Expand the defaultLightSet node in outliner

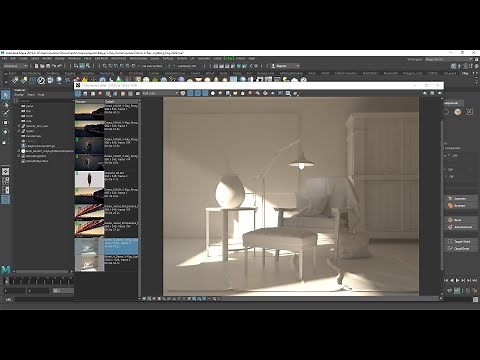coord(19,156)
